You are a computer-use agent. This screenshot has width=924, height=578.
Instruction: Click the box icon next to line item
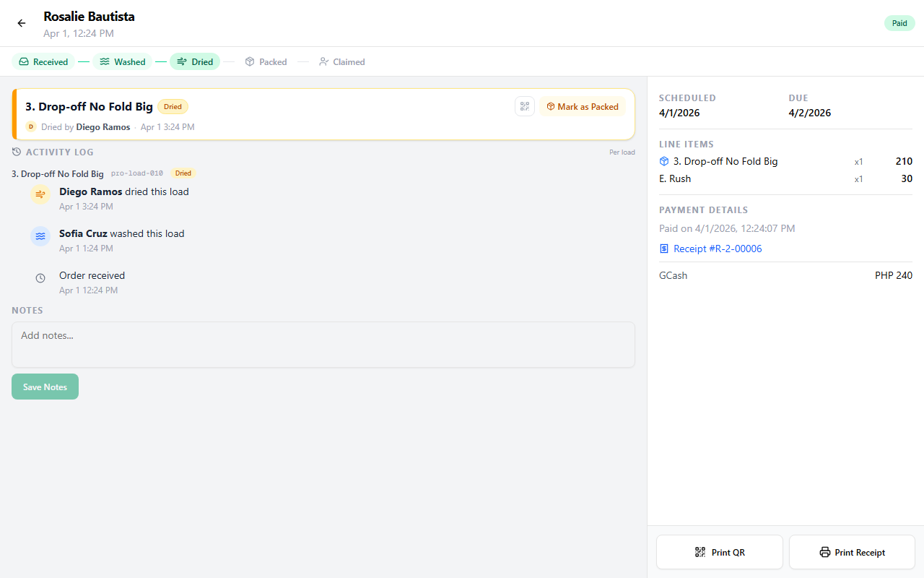(664, 161)
